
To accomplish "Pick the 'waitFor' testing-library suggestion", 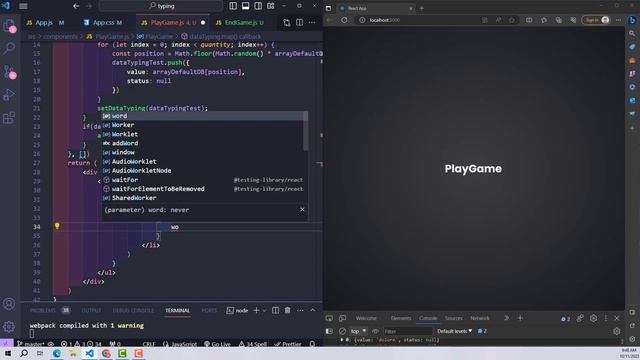I will 202,180.
